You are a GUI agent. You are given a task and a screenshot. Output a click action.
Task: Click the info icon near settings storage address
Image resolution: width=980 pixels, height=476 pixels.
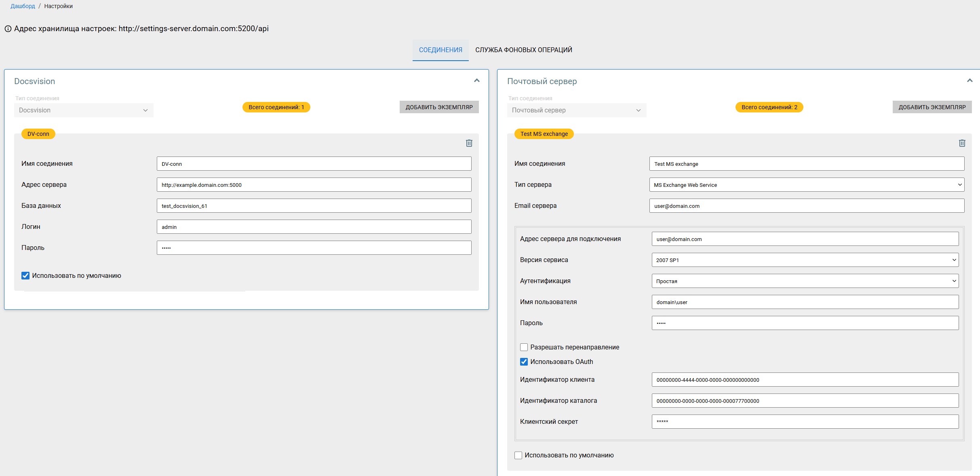click(x=8, y=29)
